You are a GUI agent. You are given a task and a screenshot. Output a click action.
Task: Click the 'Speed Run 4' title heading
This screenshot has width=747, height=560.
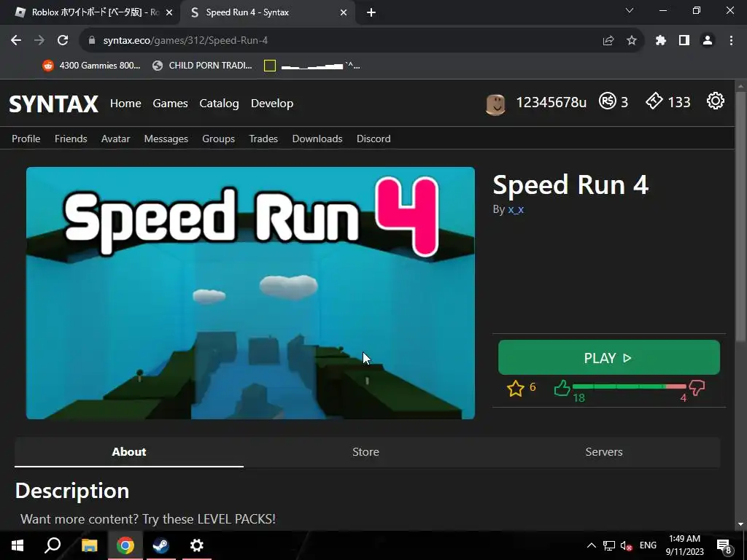570,184
